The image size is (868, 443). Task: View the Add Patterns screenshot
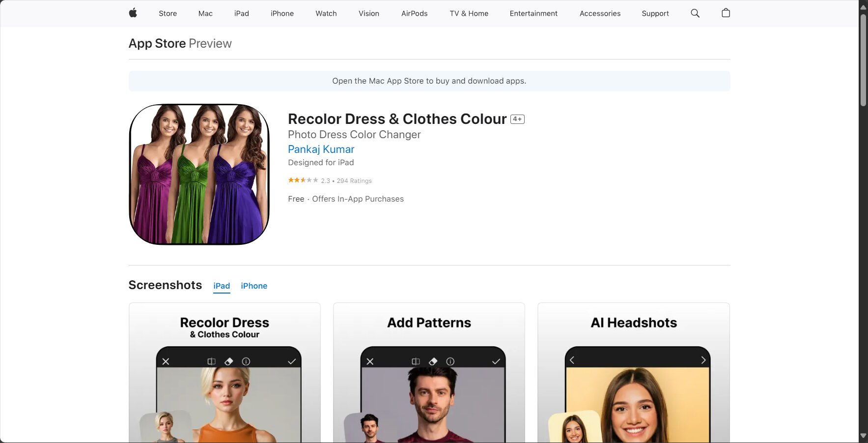click(429, 373)
